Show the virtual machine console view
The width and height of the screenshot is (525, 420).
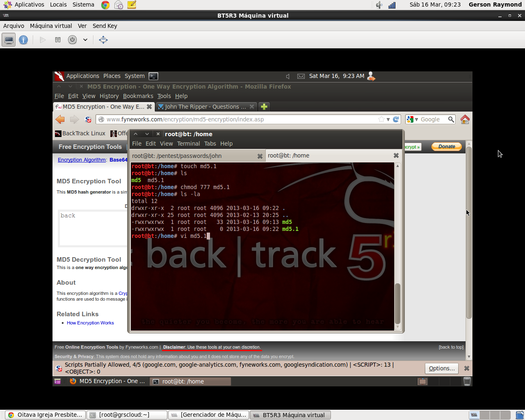(x=9, y=40)
